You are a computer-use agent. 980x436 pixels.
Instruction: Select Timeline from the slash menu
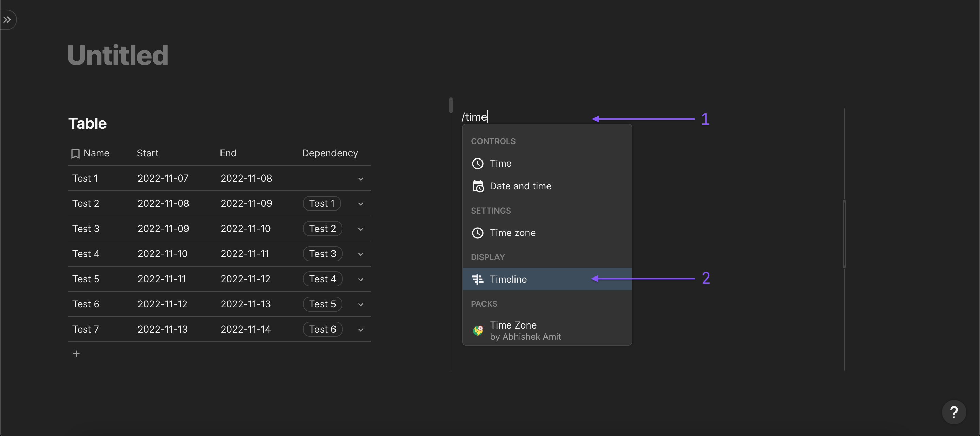tap(508, 280)
